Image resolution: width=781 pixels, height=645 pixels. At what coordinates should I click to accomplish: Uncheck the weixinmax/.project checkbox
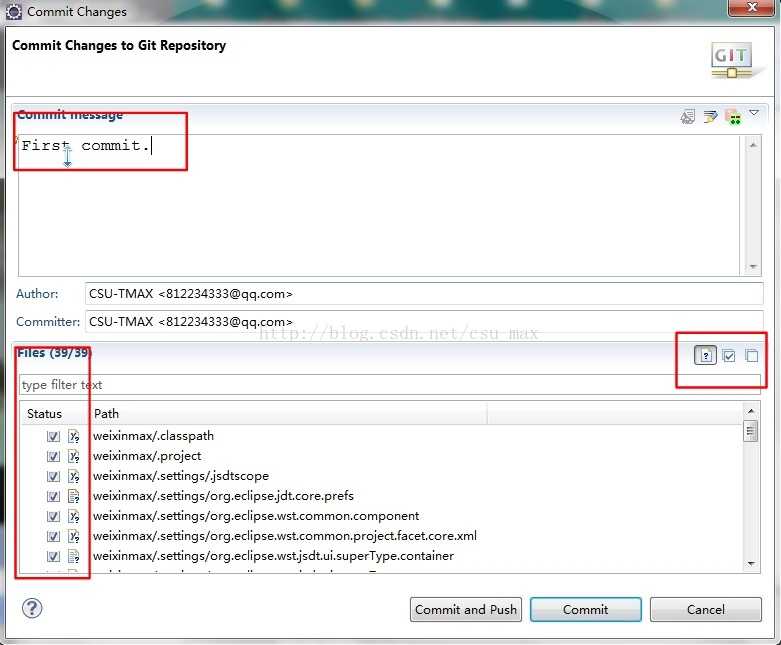pos(53,456)
